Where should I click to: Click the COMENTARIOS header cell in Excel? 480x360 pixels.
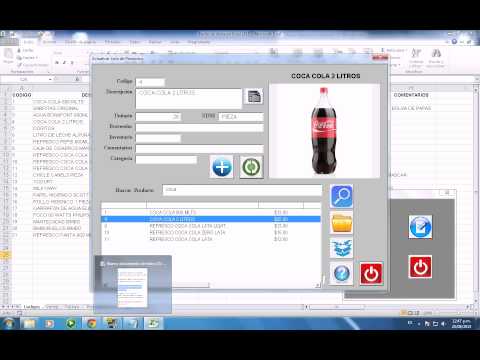click(x=411, y=95)
